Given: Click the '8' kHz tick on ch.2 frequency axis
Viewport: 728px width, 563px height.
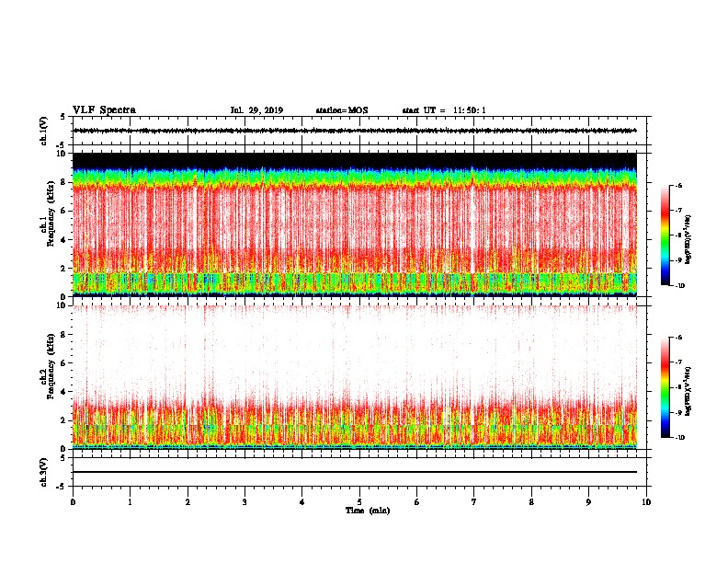Looking at the screenshot, I should tap(64, 335).
